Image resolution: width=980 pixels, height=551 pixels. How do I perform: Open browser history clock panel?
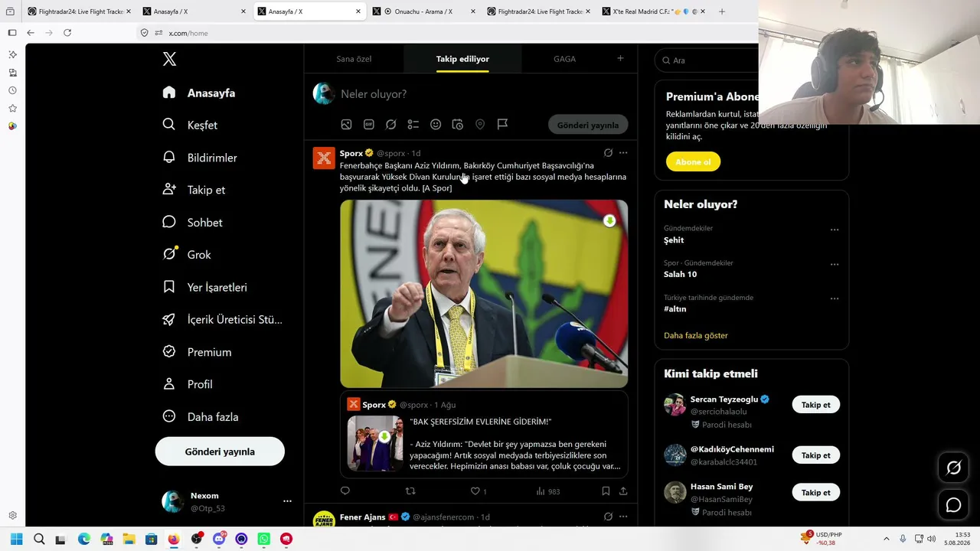(x=12, y=90)
